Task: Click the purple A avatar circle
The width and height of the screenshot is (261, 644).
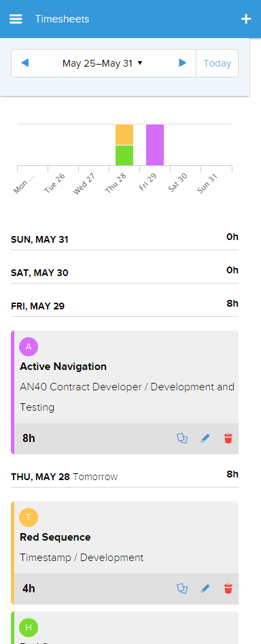Action: tap(29, 347)
